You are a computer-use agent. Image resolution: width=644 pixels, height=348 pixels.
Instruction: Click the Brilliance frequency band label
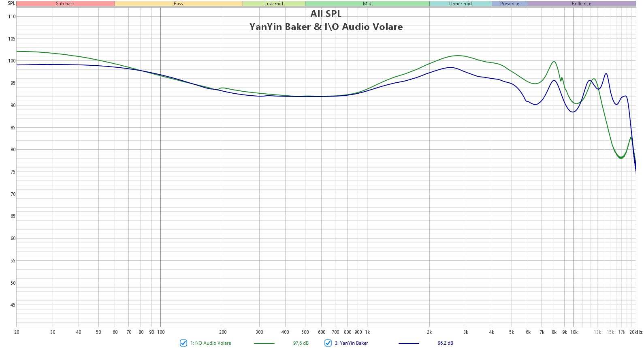coord(582,4)
